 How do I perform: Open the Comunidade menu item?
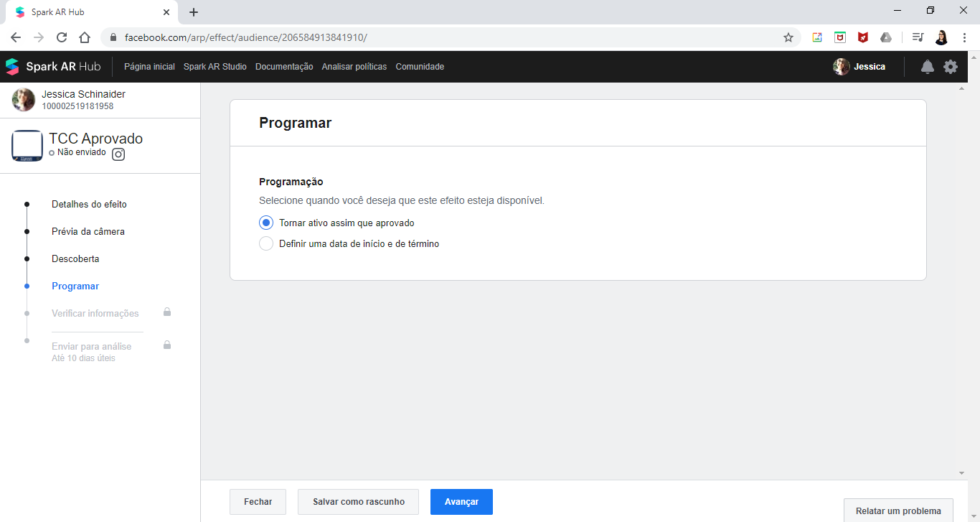pyautogui.click(x=420, y=67)
